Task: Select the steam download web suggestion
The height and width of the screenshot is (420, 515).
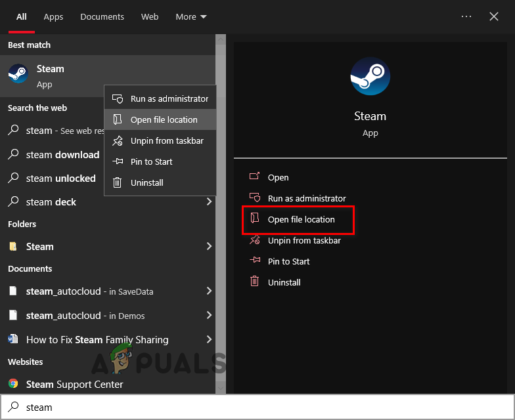Action: (53, 155)
